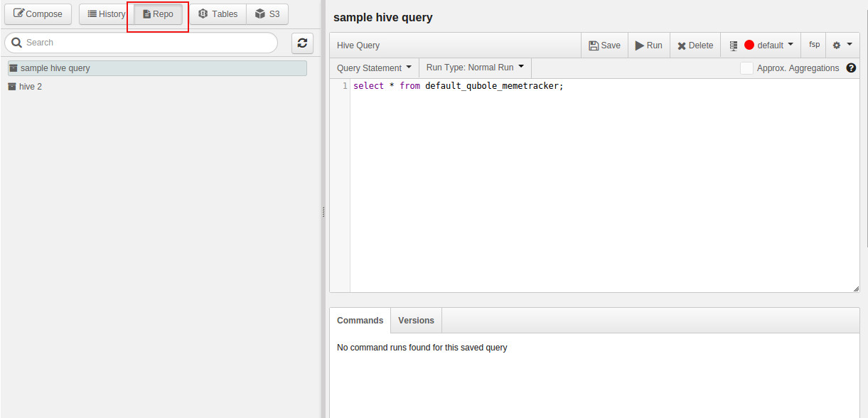
Task: Expand the Query Statement dropdown
Action: 374,68
